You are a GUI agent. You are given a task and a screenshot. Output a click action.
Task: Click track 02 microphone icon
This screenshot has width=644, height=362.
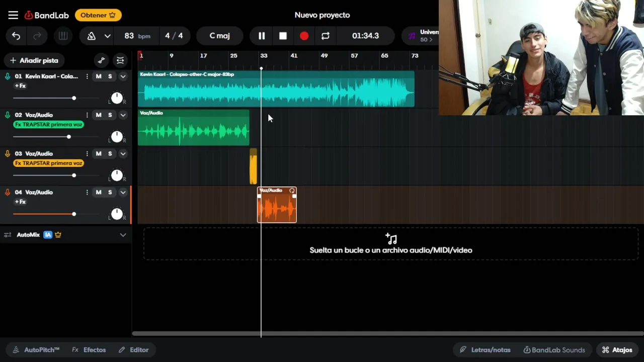coord(8,115)
